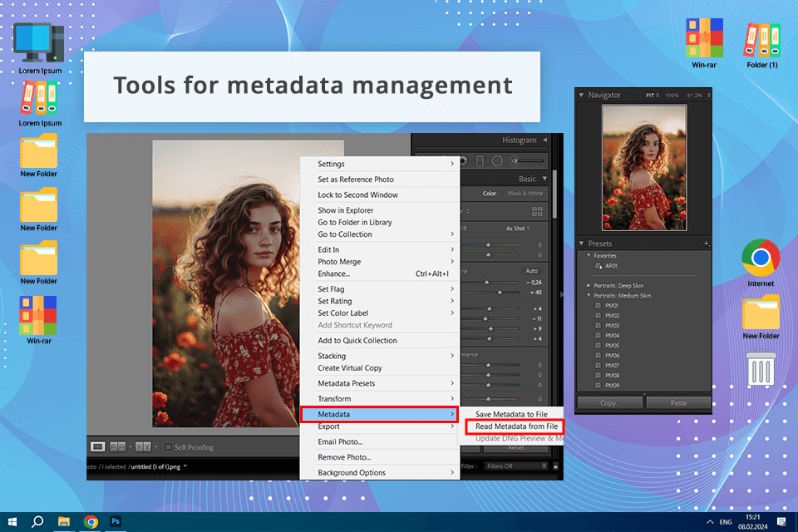Select the Color treatment option
The image size is (798, 532).
(x=490, y=194)
